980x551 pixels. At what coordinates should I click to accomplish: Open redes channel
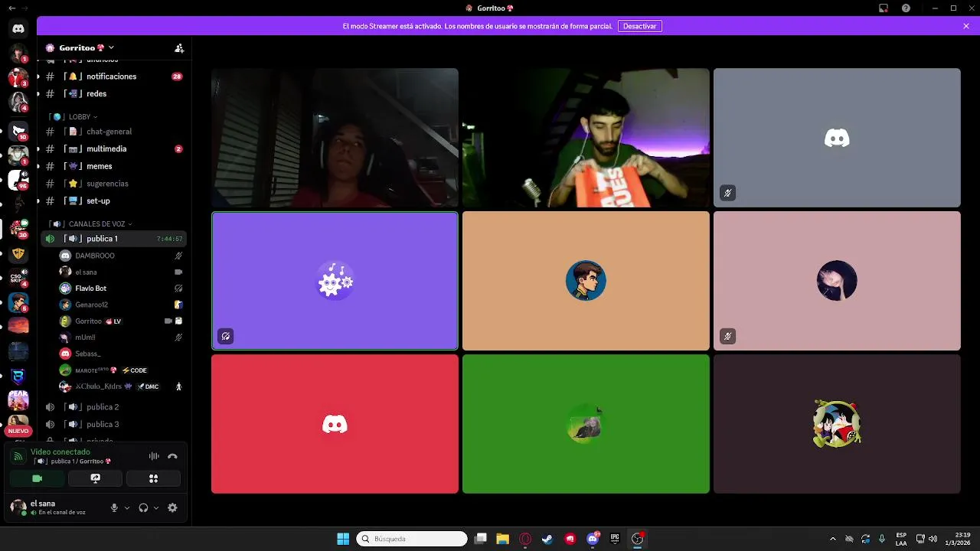113,93
